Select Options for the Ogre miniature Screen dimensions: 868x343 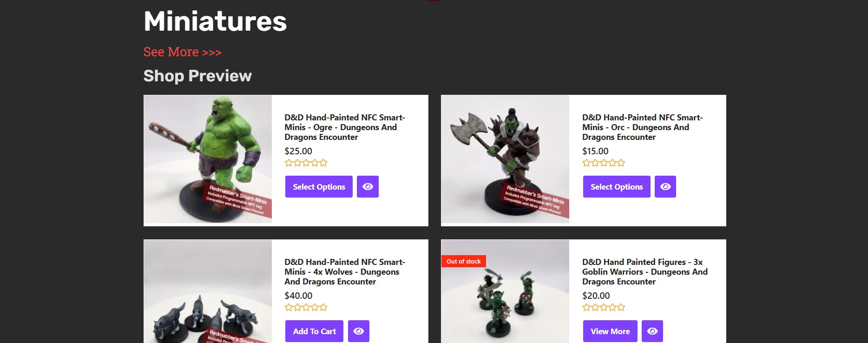pyautogui.click(x=319, y=186)
